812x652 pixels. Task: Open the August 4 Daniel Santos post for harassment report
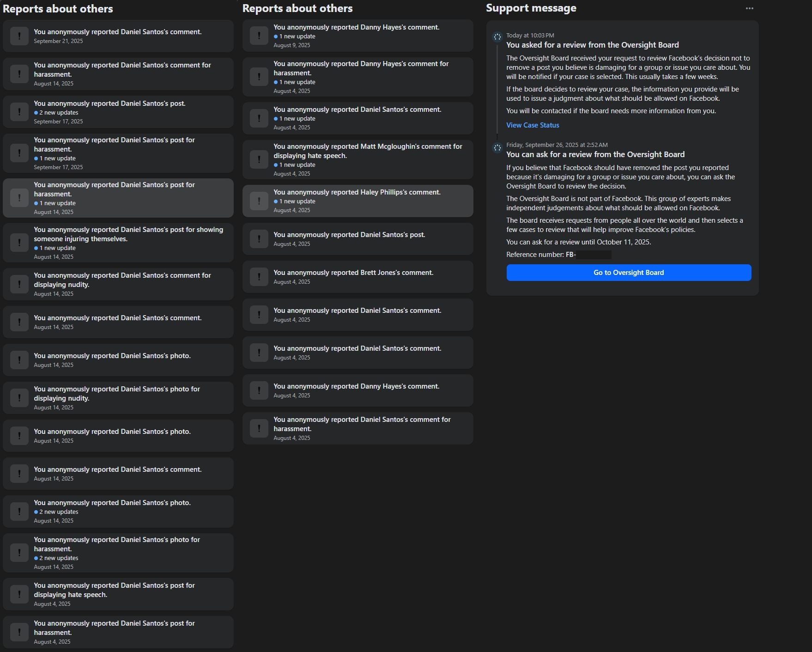tap(118, 632)
